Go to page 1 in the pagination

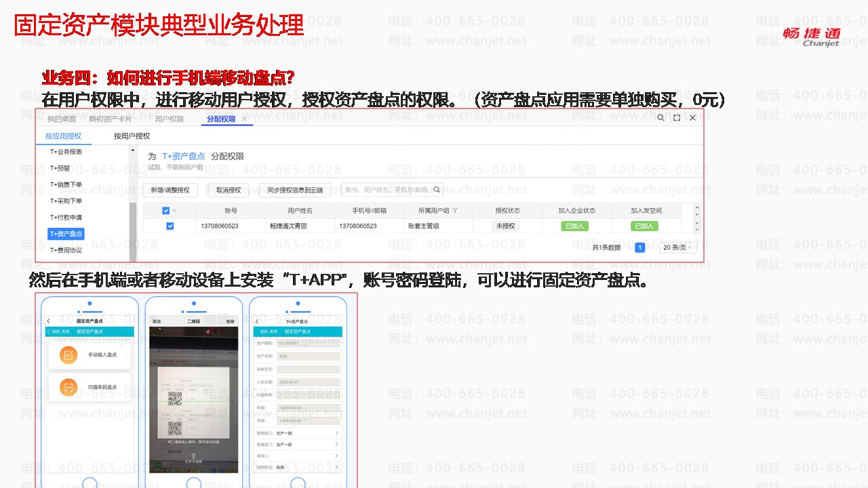[640, 247]
